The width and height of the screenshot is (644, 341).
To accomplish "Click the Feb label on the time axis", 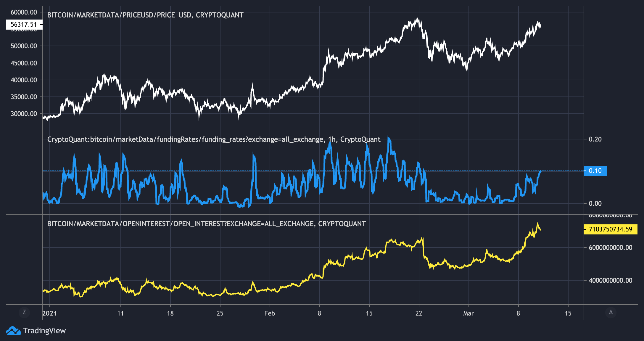I will point(270,313).
